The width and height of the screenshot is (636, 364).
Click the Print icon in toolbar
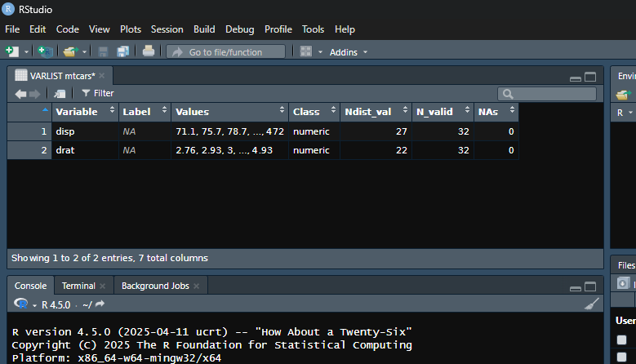coord(148,51)
